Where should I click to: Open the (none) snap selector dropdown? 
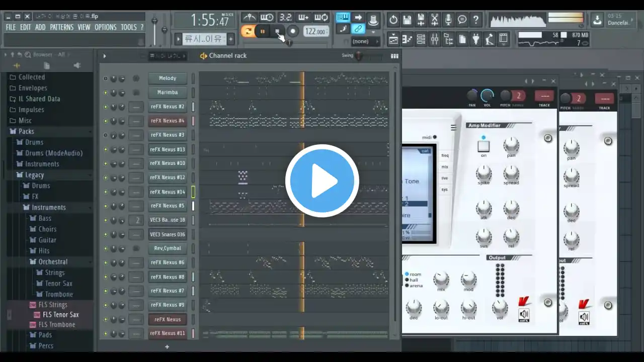[365, 41]
